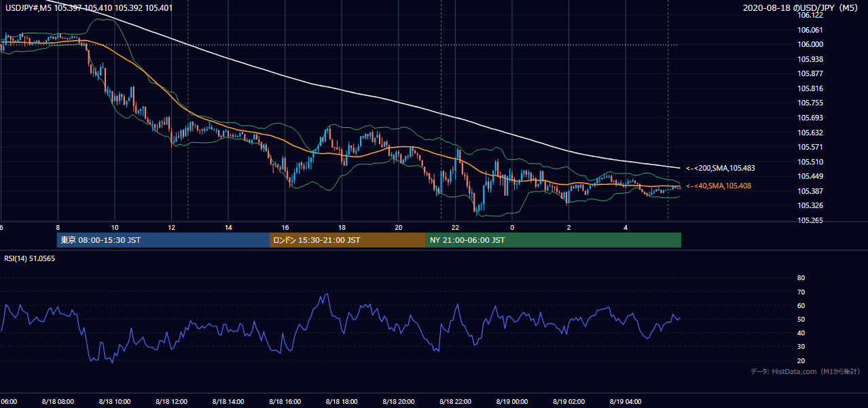Click price axis value 106.000
Image resolution: width=868 pixels, height=408 pixels.
810,44
